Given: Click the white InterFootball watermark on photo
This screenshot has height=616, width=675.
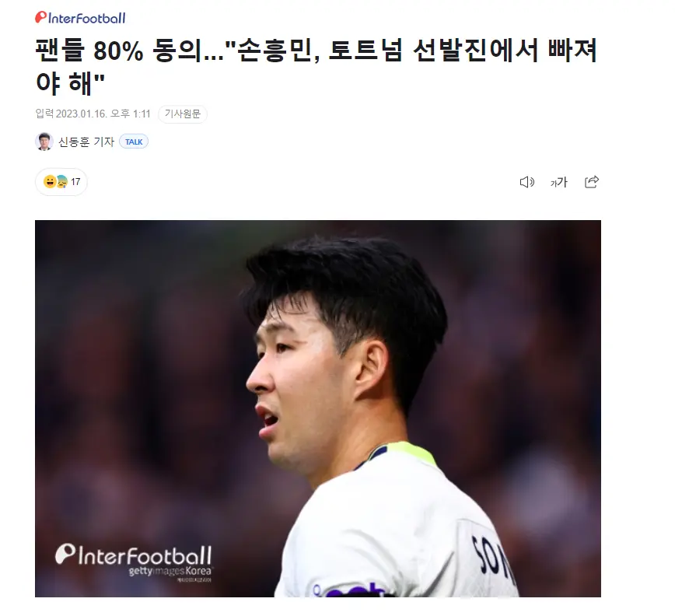Looking at the screenshot, I should coord(134,555).
